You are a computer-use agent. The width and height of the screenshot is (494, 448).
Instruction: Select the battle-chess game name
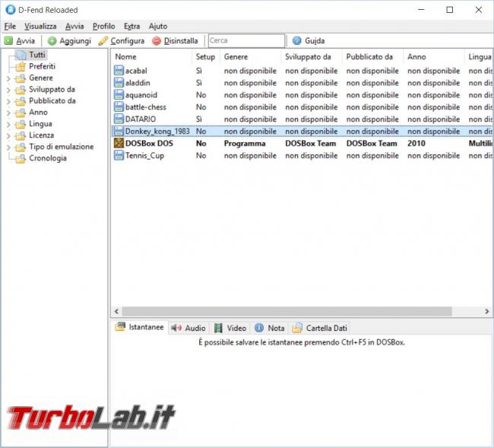146,107
